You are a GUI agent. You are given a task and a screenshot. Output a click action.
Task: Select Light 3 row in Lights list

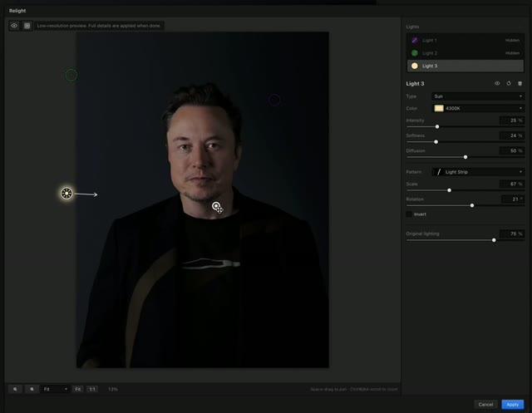pyautogui.click(x=465, y=66)
